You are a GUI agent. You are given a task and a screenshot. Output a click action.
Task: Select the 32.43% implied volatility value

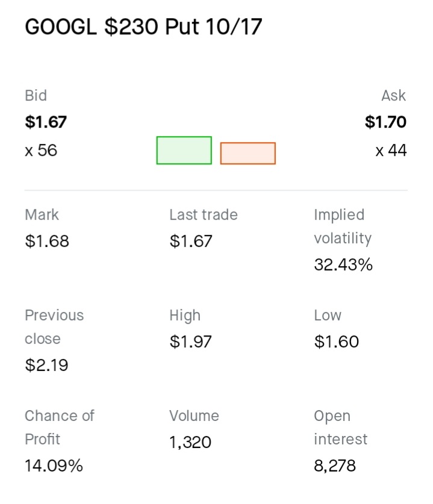[343, 265]
